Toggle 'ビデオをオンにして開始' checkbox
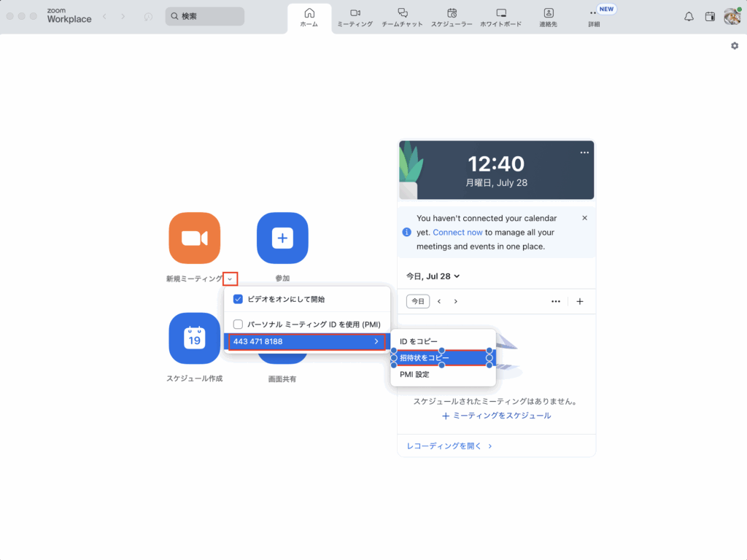Viewport: 747px width, 560px height. coord(238,299)
